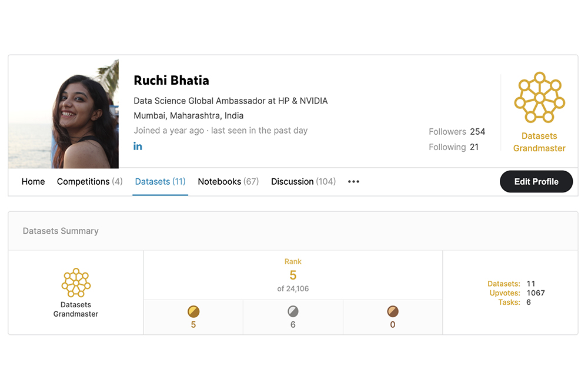Click the small Datasets Grandmaster summary badge
588x392 pixels.
click(x=76, y=283)
